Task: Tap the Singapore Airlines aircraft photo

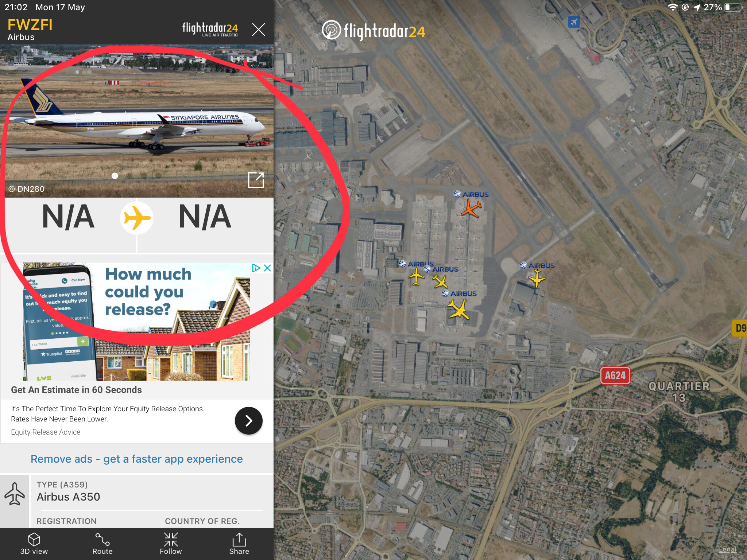Action: [137, 121]
